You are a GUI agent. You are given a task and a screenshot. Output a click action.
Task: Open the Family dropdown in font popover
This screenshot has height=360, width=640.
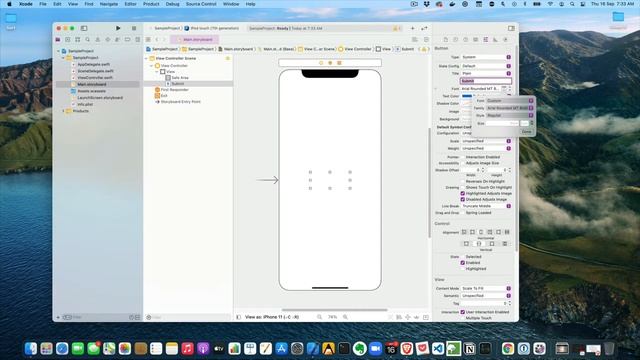pos(510,108)
